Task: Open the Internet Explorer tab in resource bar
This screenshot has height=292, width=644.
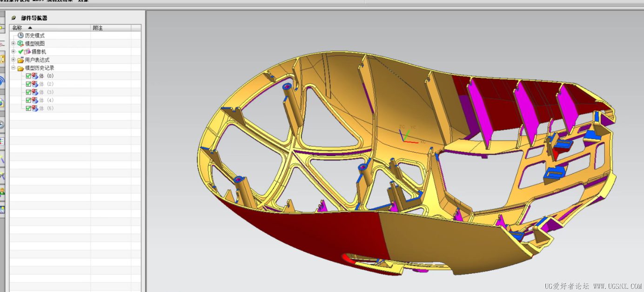Action: coord(2,102)
